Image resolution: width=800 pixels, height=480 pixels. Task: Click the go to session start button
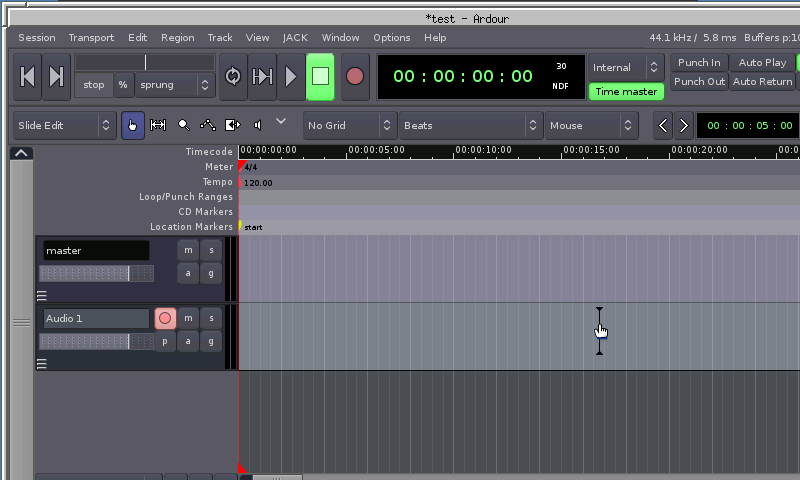(29, 77)
